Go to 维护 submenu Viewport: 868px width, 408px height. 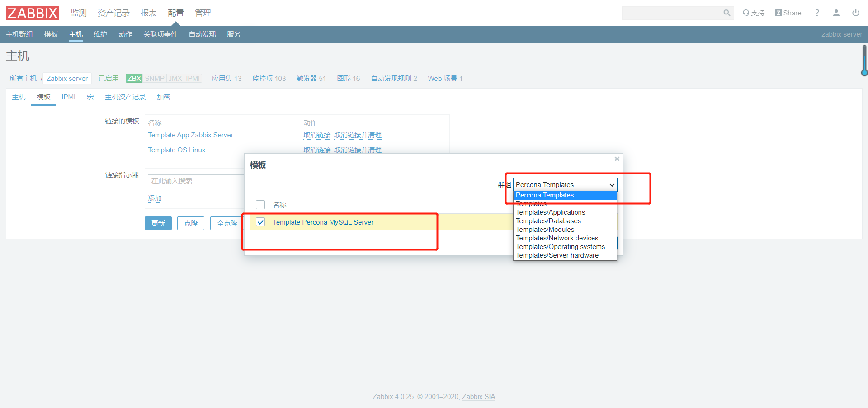click(100, 34)
